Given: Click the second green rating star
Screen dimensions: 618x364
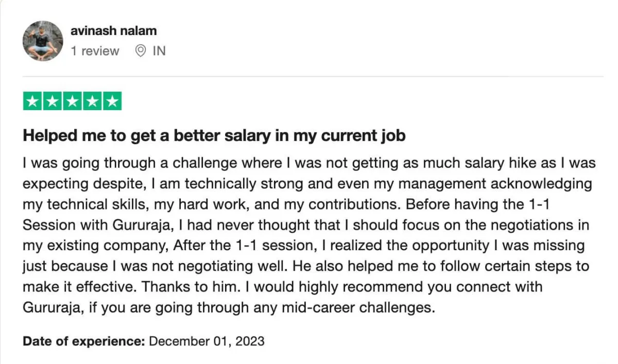Looking at the screenshot, I should click(x=53, y=101).
